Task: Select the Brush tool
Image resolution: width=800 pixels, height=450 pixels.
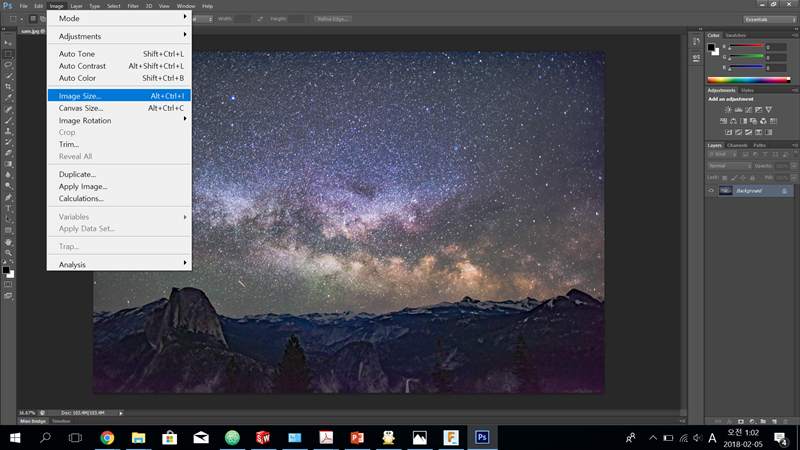Action: 8,120
